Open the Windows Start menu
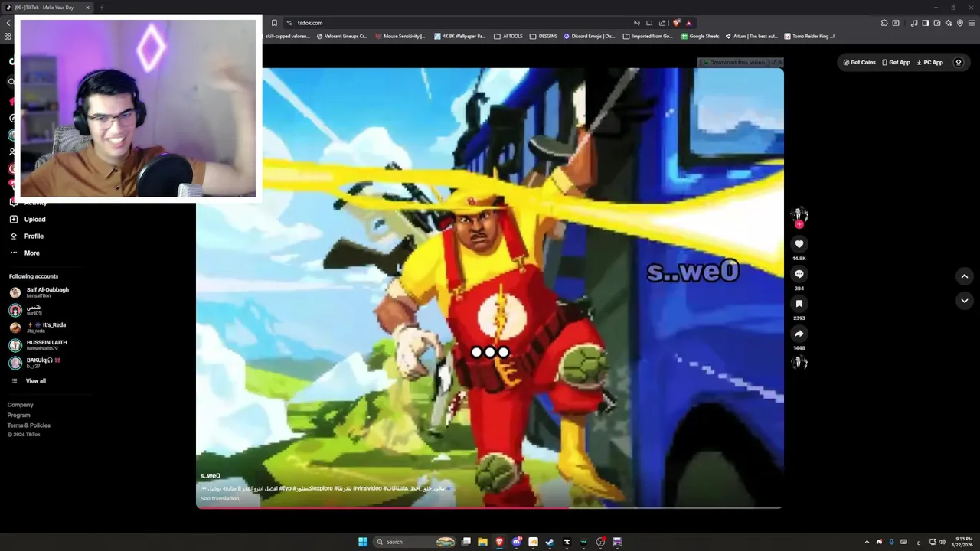Image resolution: width=980 pixels, height=551 pixels. 363,542
